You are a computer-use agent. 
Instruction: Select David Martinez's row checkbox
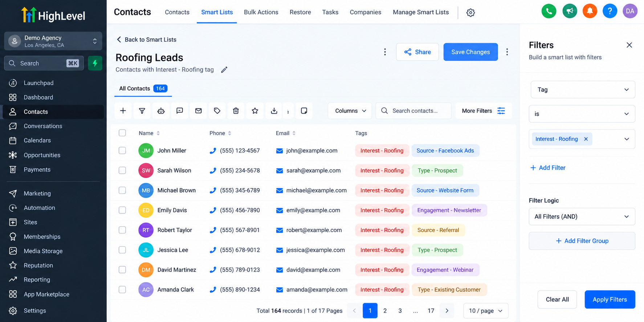(122, 270)
